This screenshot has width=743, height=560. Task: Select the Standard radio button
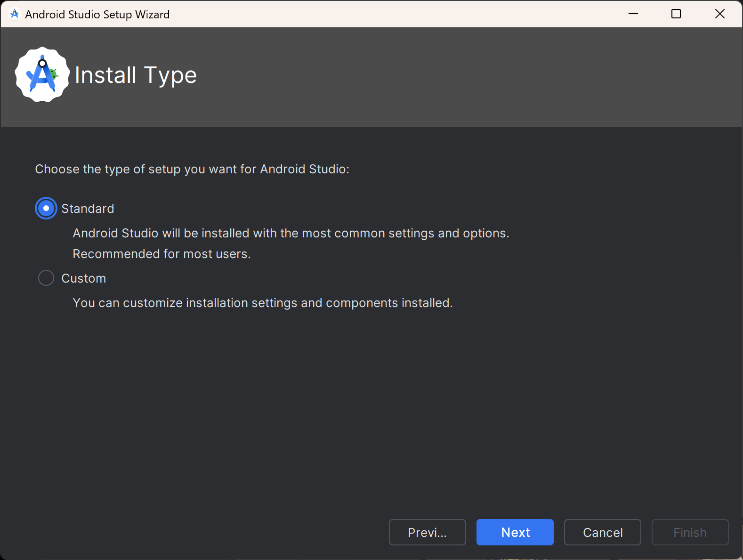click(x=46, y=208)
